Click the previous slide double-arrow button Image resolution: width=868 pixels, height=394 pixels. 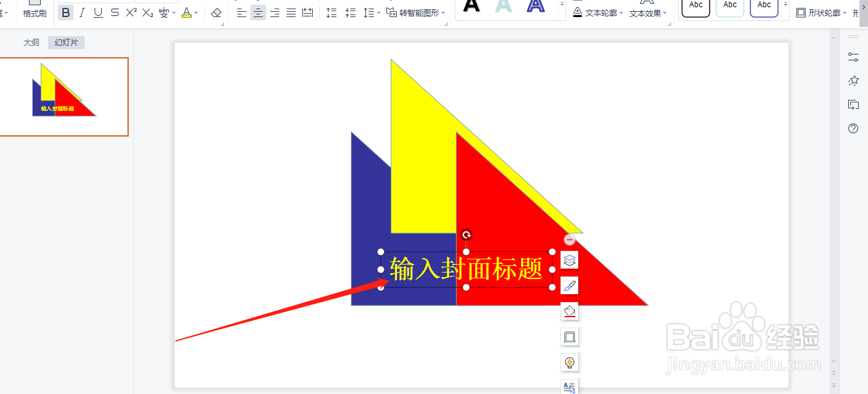click(834, 372)
